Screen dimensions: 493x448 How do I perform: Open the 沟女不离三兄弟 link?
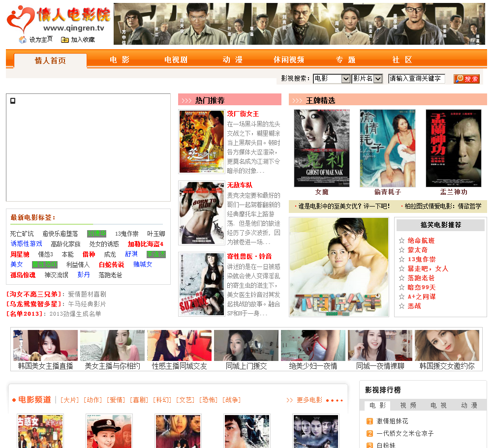tap(33, 295)
